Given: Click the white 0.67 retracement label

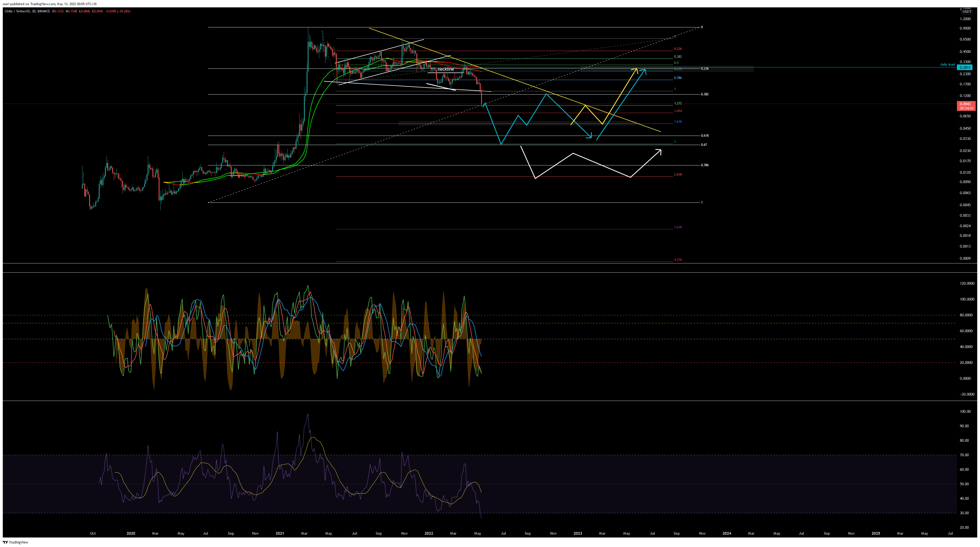Looking at the screenshot, I should point(704,145).
